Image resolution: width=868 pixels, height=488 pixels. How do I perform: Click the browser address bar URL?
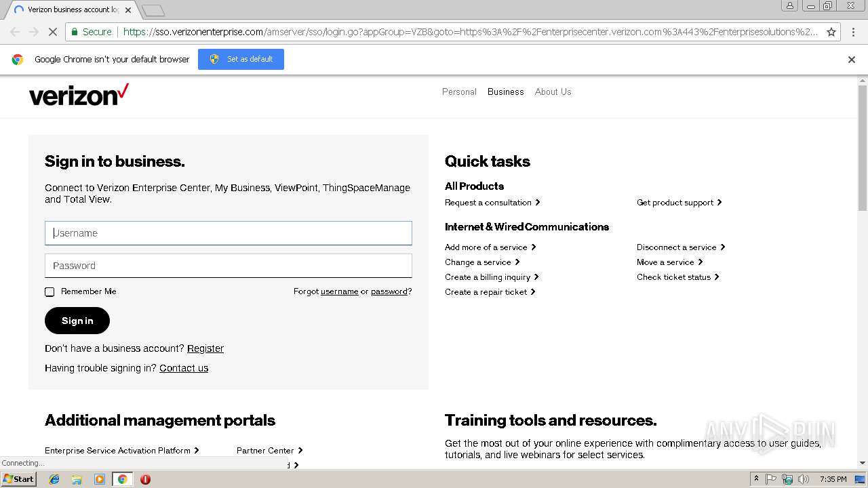pyautogui.click(x=470, y=32)
